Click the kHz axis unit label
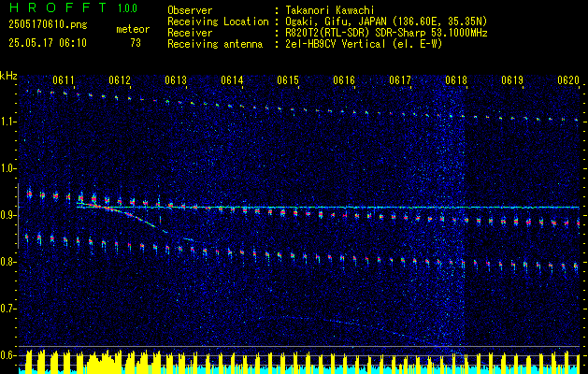This screenshot has width=588, height=374. point(8,76)
